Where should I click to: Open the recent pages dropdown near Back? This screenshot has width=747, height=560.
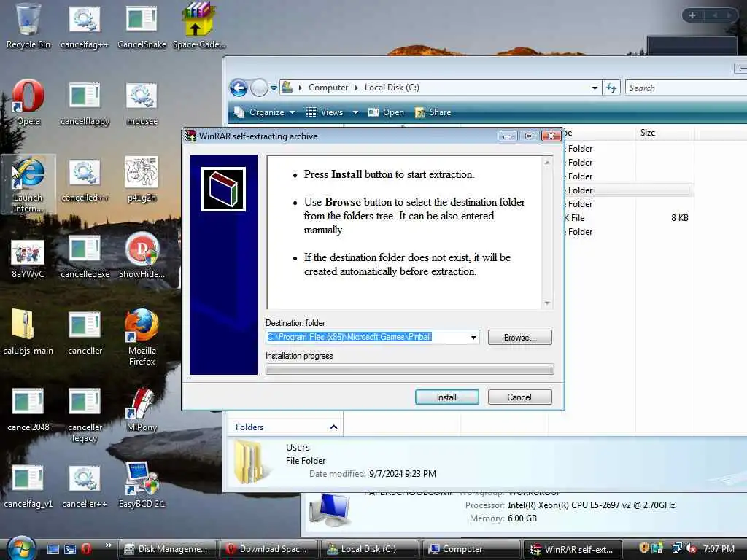coord(274,88)
